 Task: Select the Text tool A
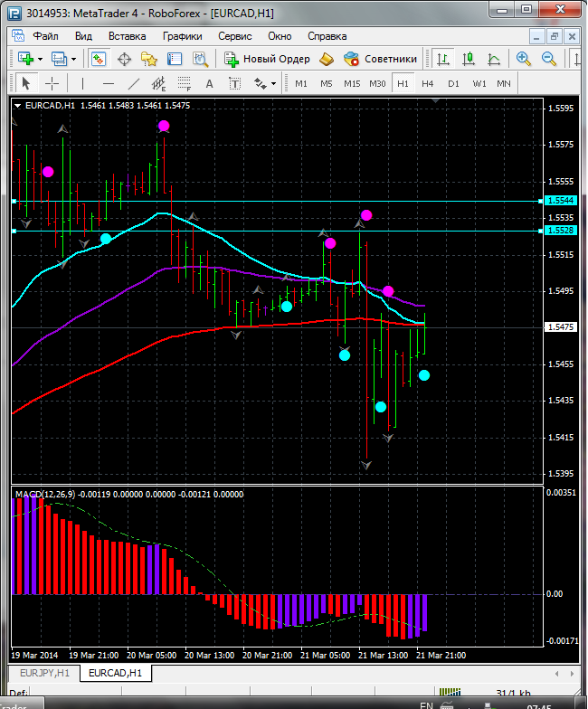tap(209, 83)
